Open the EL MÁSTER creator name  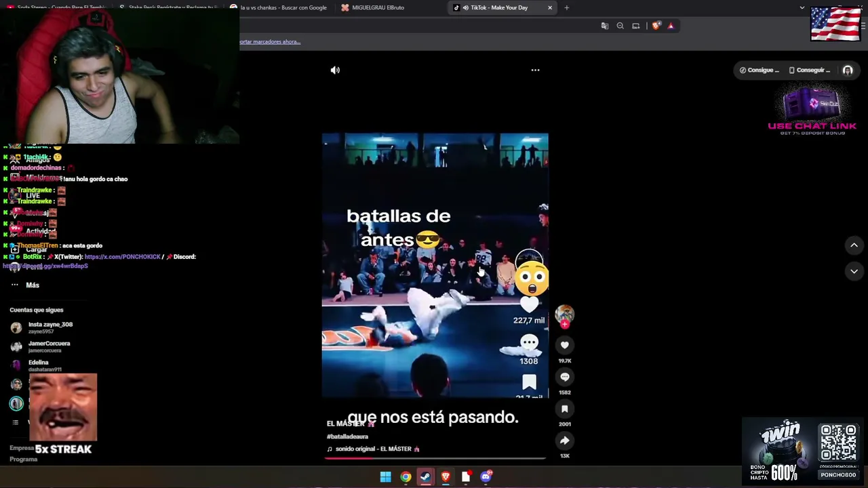tap(351, 424)
